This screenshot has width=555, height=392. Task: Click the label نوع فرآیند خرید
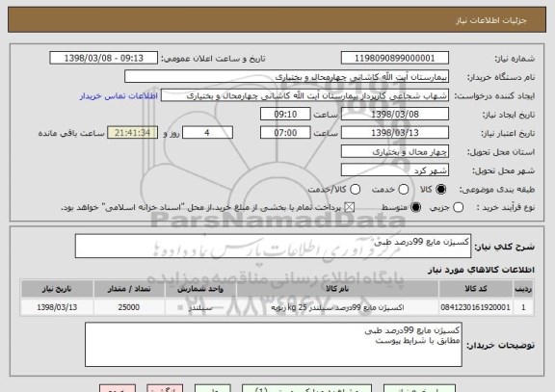(506, 208)
